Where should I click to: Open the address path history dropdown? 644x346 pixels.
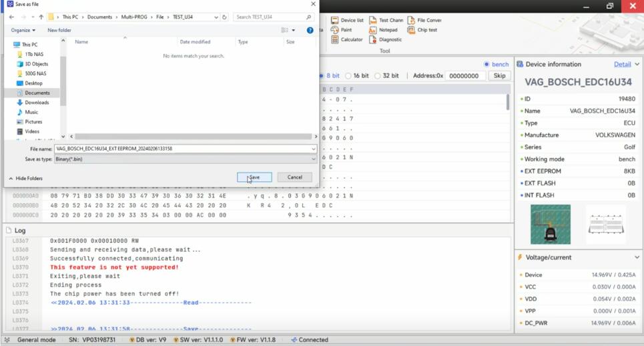216,17
